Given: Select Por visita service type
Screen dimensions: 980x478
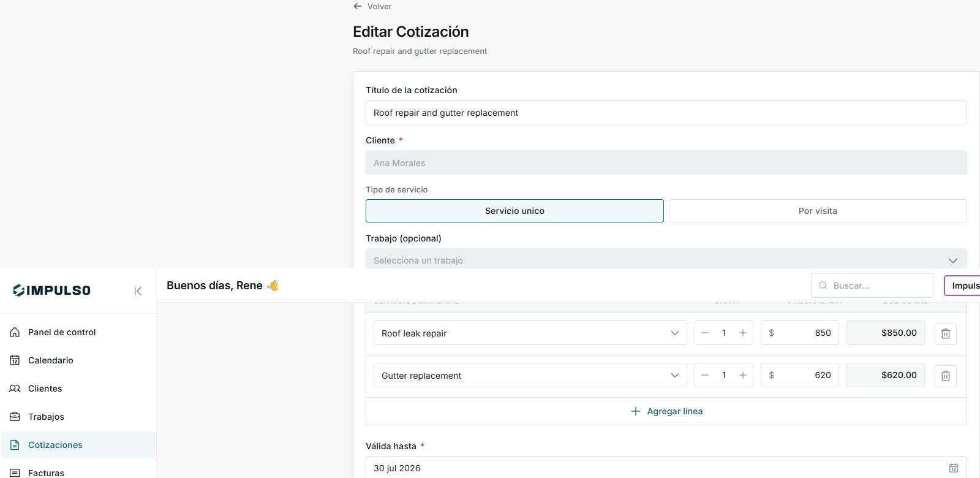Looking at the screenshot, I should [818, 211].
